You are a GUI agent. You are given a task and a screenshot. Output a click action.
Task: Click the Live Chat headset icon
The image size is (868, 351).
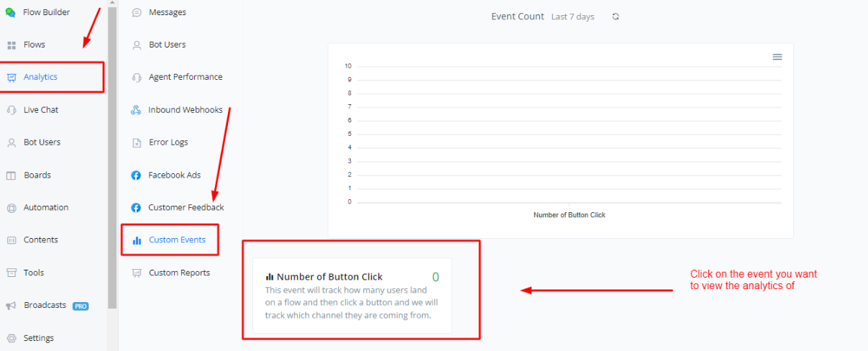coord(11,110)
